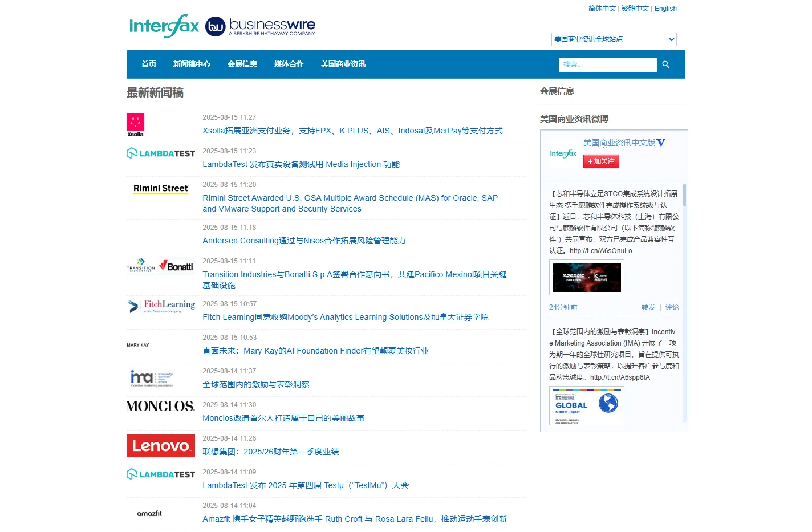Image resolution: width=812 pixels, height=532 pixels.
Task: Open the Xsolla company logo
Action: pos(135,125)
